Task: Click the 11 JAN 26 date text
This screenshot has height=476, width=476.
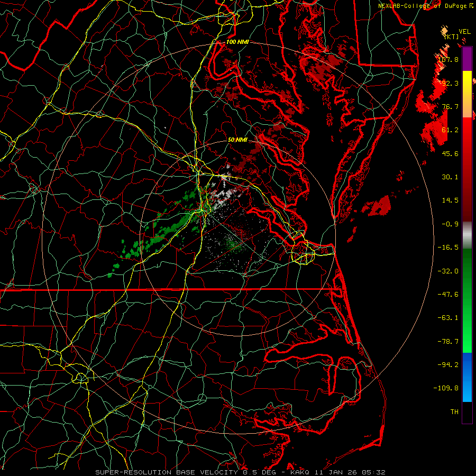Action: pos(336,472)
